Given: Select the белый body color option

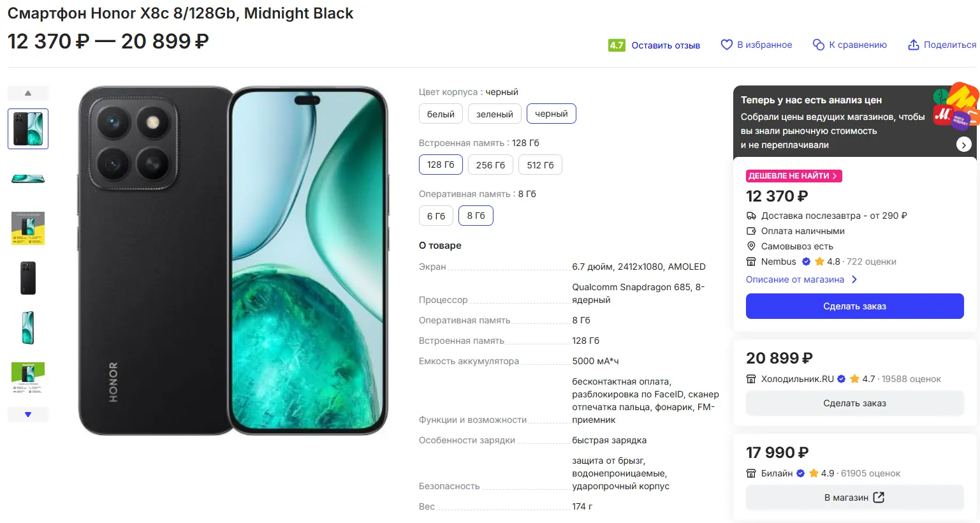Looking at the screenshot, I should coord(441,114).
